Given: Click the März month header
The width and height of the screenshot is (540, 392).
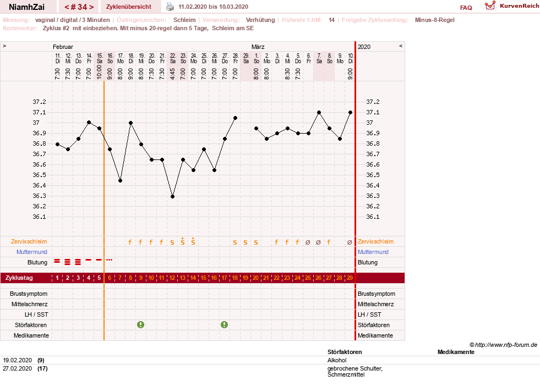Looking at the screenshot, I should tap(258, 47).
